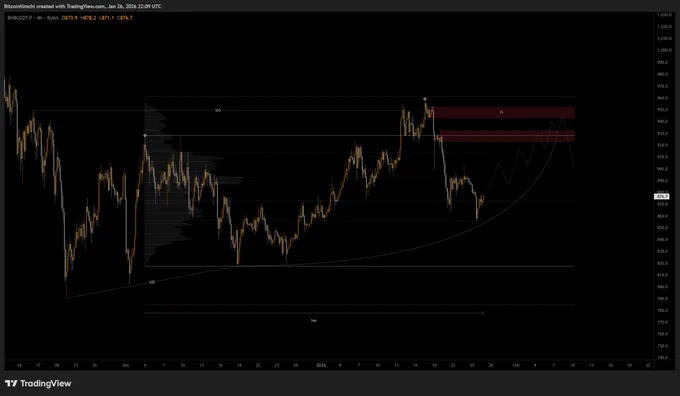Click the 26 date label on time axis
This screenshot has height=396, width=680.
click(95, 365)
